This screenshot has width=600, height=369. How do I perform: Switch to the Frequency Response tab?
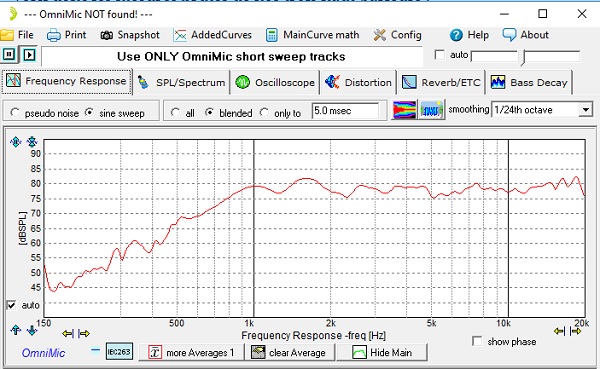67,81
